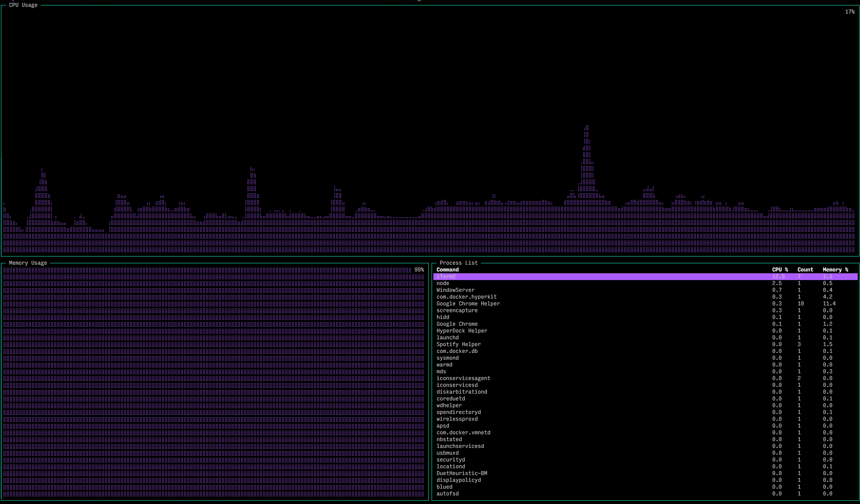Select the apsd process

coord(645,426)
